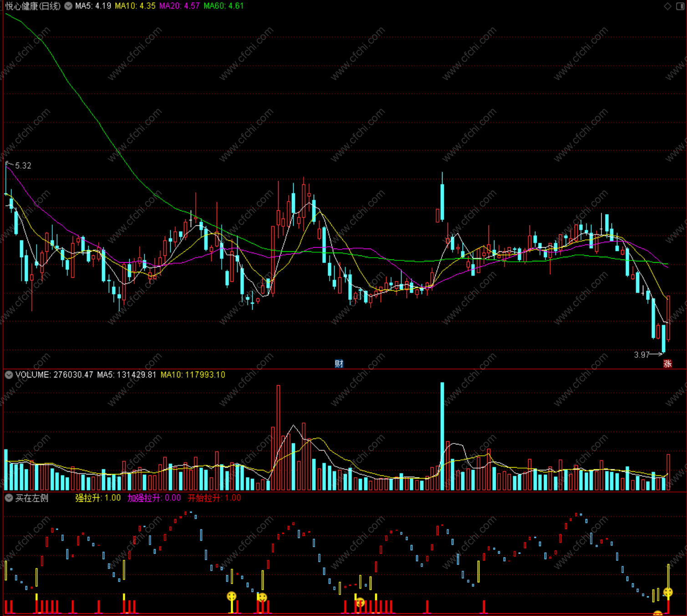Click the volume MA10: 117993.10 label
The height and width of the screenshot is (616, 687).
[193, 375]
